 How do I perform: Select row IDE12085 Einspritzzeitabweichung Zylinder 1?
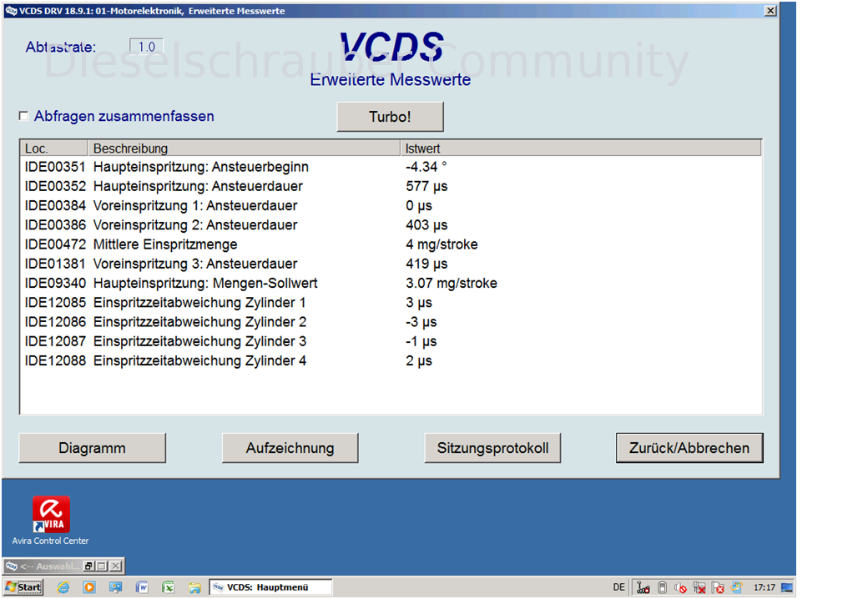(391, 303)
